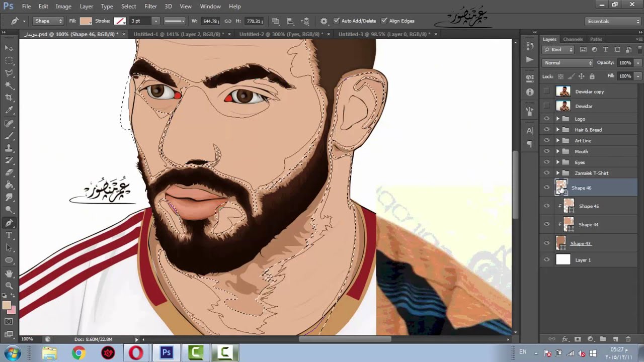The image size is (644, 362).
Task: Hide Layer 1 visibility eye
Action: pos(546,260)
